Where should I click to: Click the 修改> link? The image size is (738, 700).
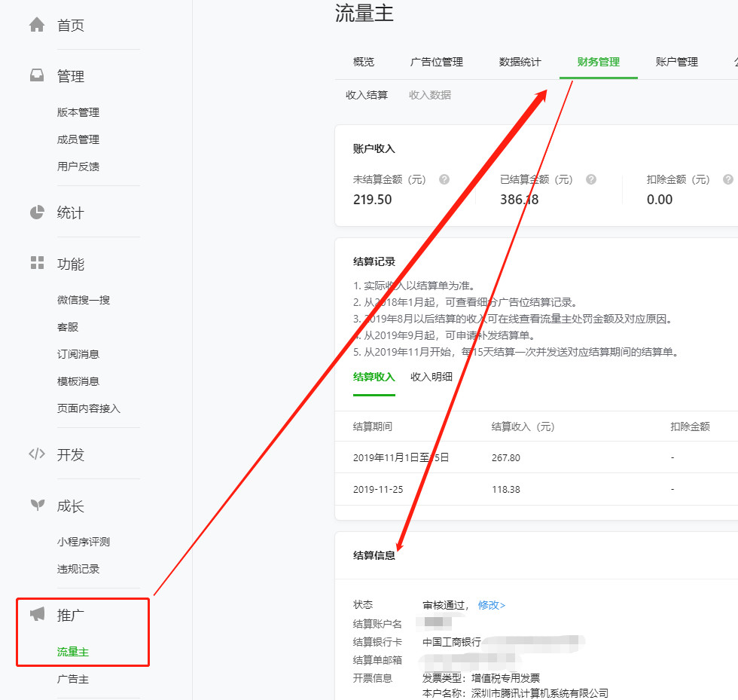[491, 605]
